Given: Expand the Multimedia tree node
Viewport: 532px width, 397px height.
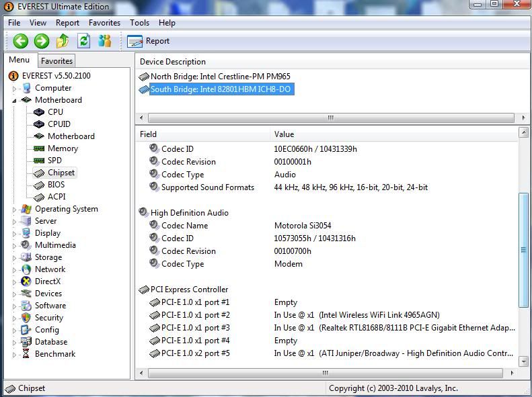Looking at the screenshot, I should pos(14,246).
